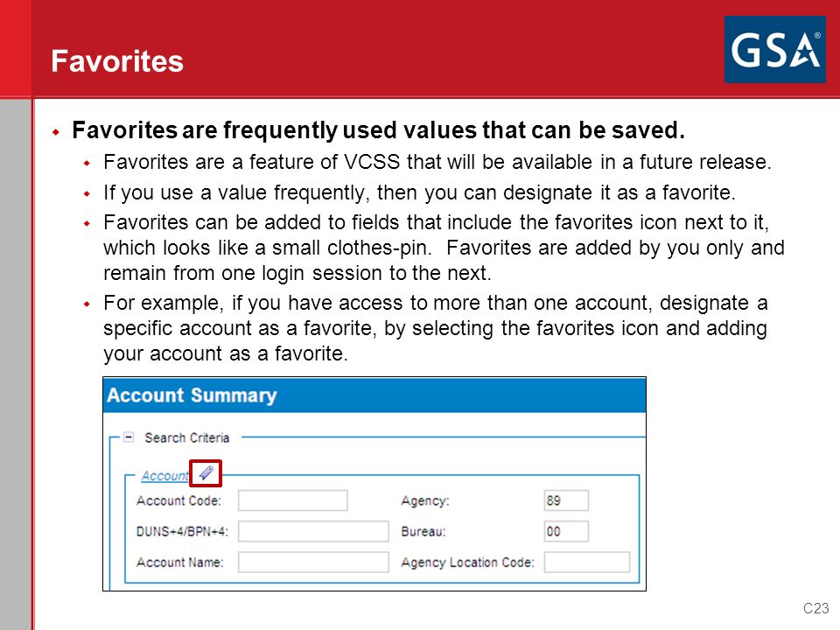Screen dimensions: 840x630
Task: Click the DUNS+4/BPN+4 input field
Action: point(313,531)
